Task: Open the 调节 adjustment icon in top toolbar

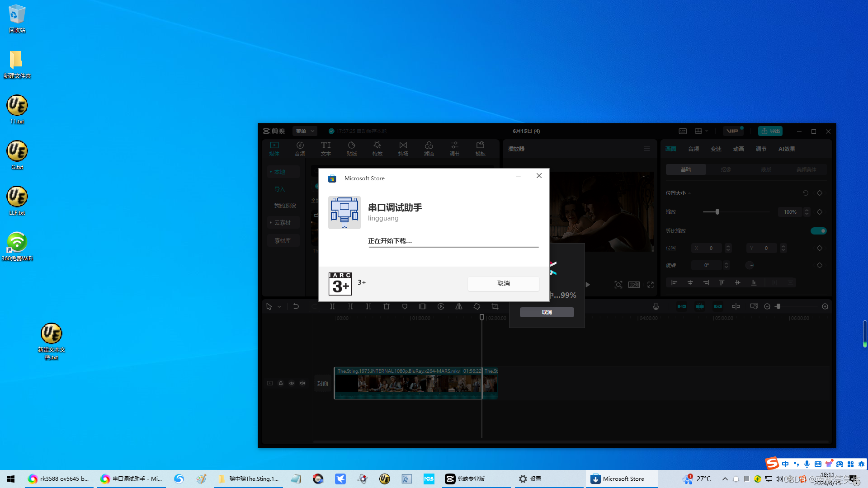Action: (455, 149)
